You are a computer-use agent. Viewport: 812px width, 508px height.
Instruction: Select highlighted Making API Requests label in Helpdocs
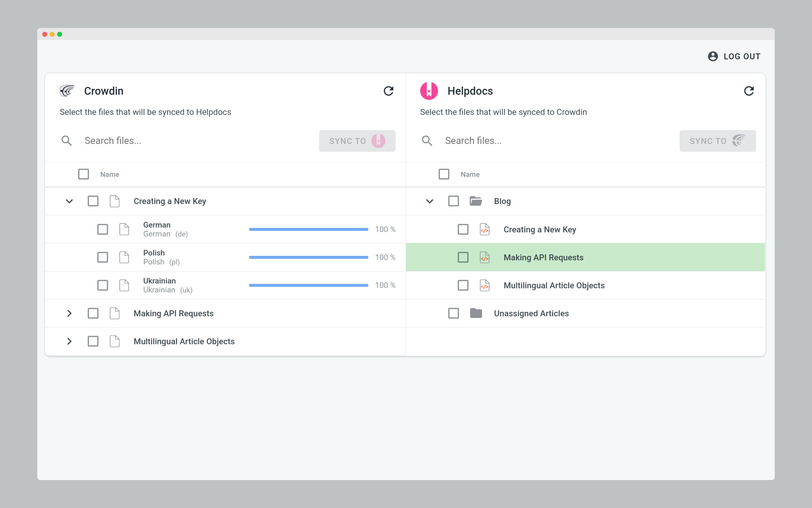pyautogui.click(x=544, y=258)
